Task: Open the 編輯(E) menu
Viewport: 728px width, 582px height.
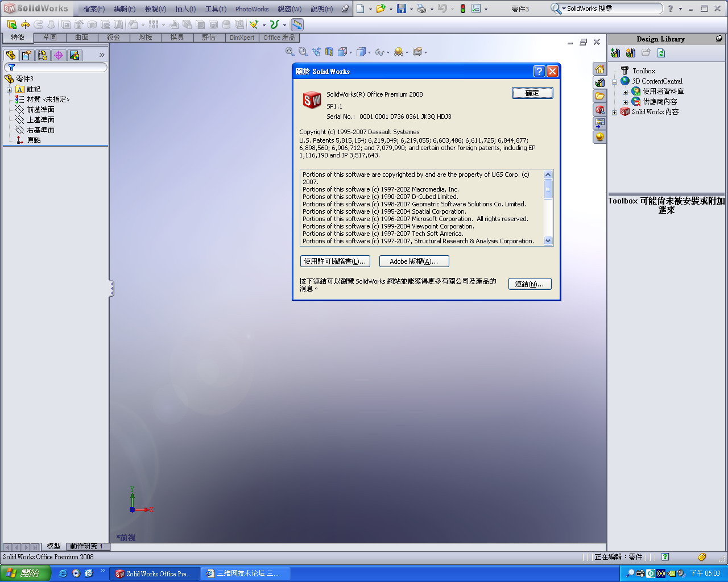Action: 125,9
